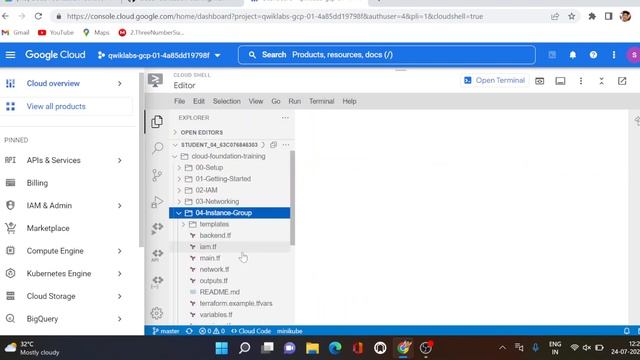
Task: Open the Google Cloud more options dots
Action: coord(613,55)
